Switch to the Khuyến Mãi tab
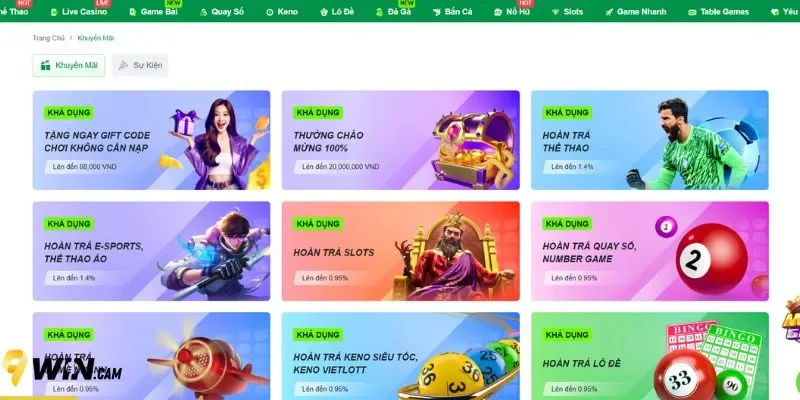This screenshot has width=800, height=400. pyautogui.click(x=69, y=65)
